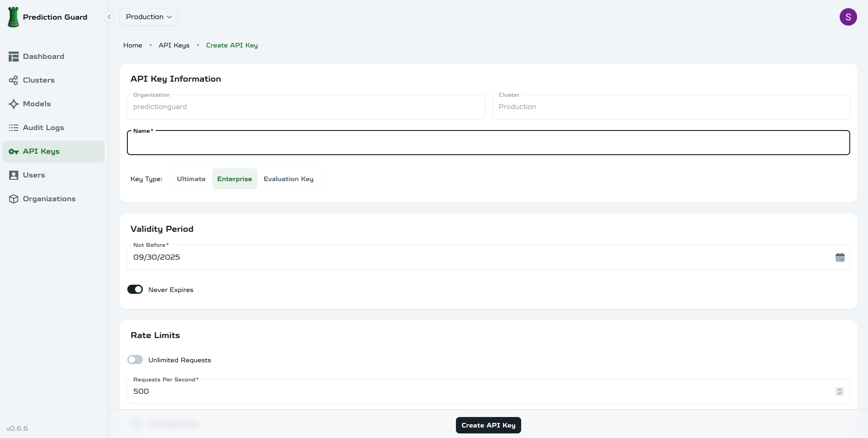The image size is (868, 438).
Task: Disable the Never Expires toggle
Action: [x=135, y=289]
